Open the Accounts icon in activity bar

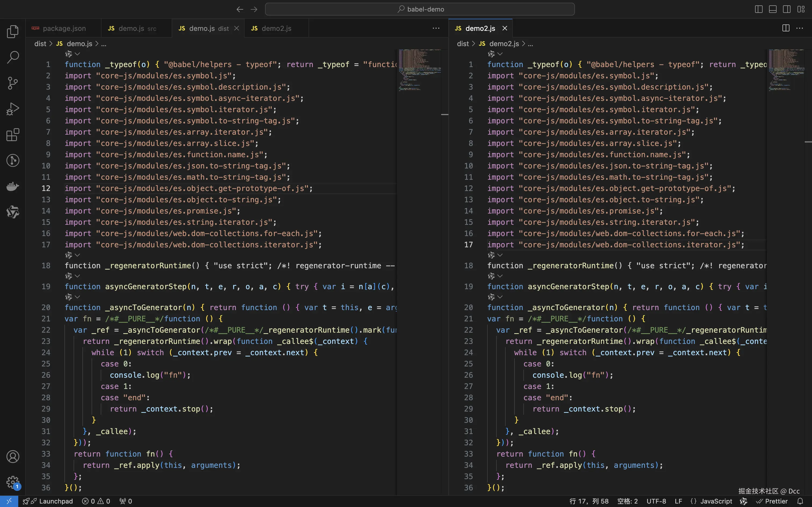click(x=13, y=457)
